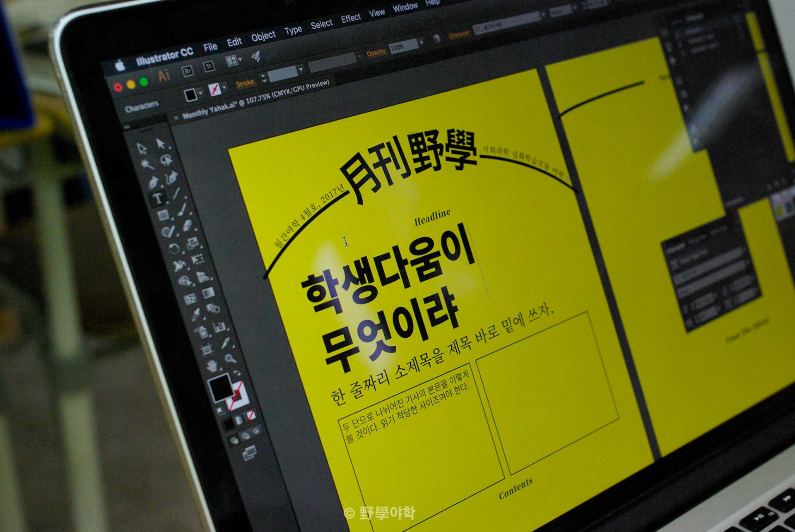Open the View menu

pyautogui.click(x=377, y=13)
